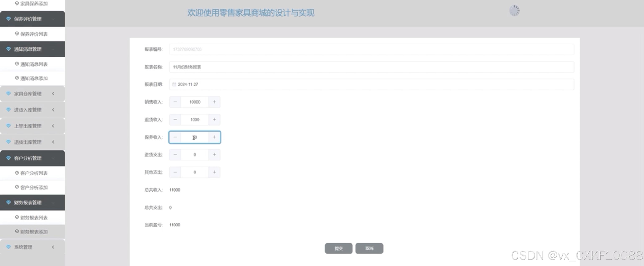Open 保养评价列表 menu item
Screen dimensions: 644x266
[x=34, y=34]
